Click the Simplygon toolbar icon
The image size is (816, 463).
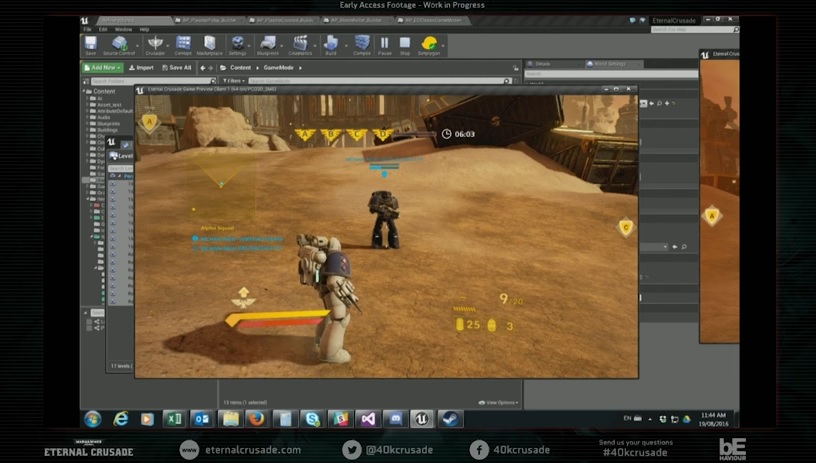pos(429,45)
